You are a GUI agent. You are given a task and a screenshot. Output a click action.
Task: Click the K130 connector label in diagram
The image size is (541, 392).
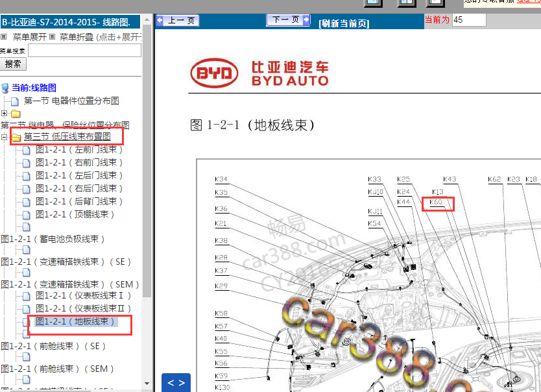[222, 387]
